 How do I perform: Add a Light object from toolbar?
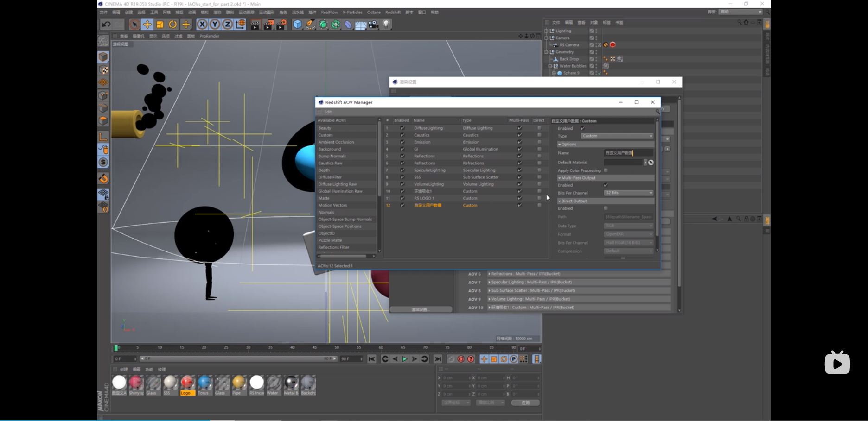tap(386, 25)
